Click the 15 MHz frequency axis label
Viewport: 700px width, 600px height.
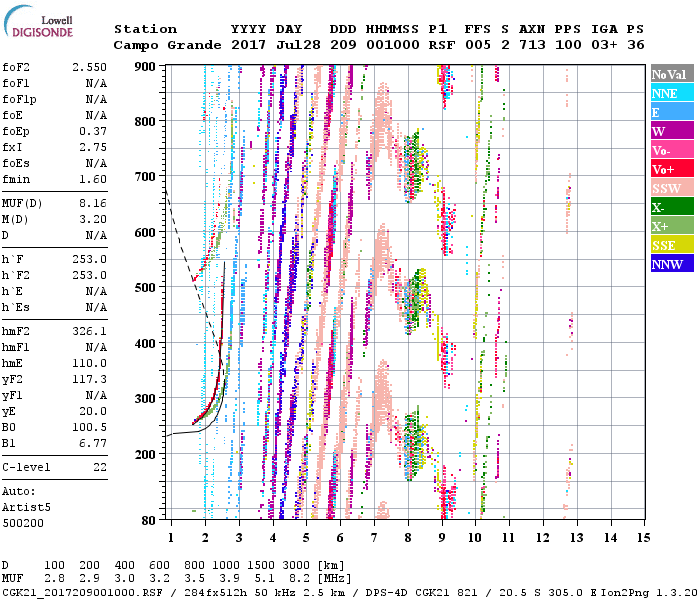pyautogui.click(x=643, y=538)
